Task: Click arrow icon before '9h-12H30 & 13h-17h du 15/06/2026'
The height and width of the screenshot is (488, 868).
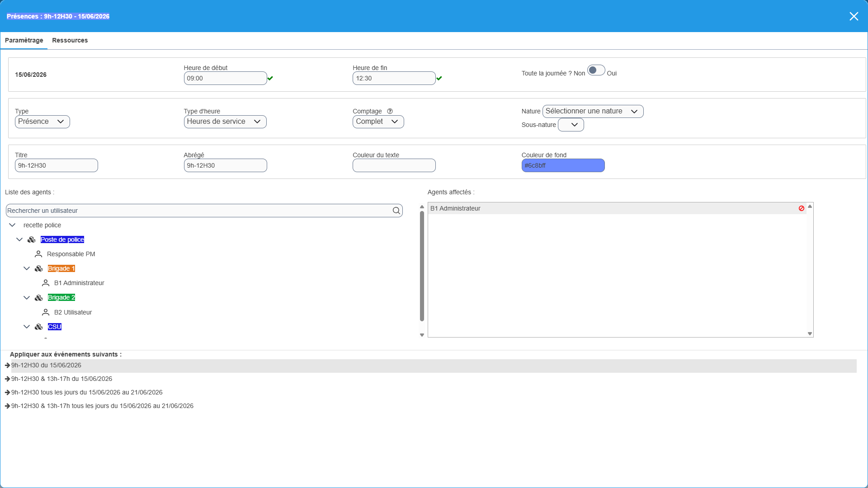Action: [x=8, y=379]
